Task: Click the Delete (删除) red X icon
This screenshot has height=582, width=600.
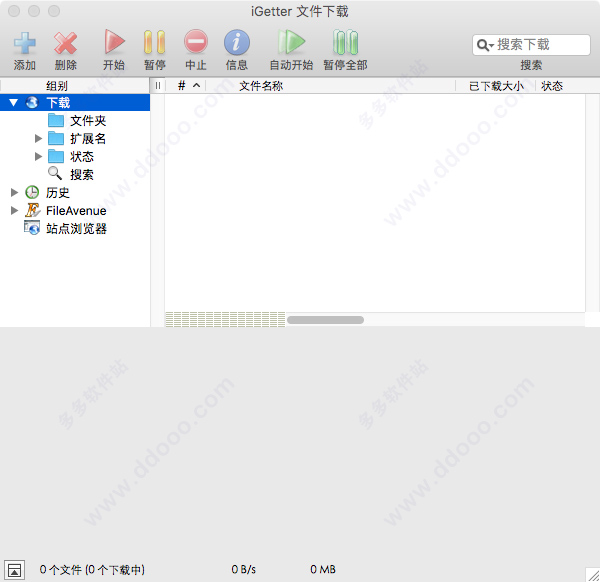Action: 65,43
